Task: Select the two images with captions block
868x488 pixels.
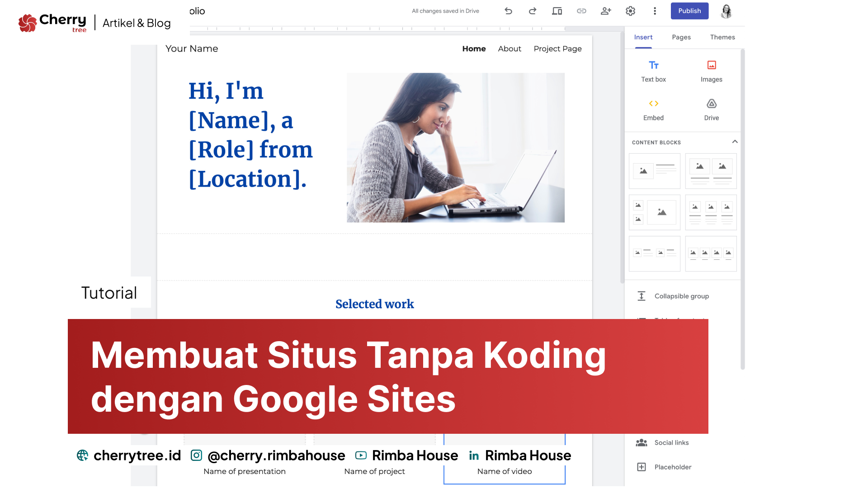Action: tap(711, 171)
